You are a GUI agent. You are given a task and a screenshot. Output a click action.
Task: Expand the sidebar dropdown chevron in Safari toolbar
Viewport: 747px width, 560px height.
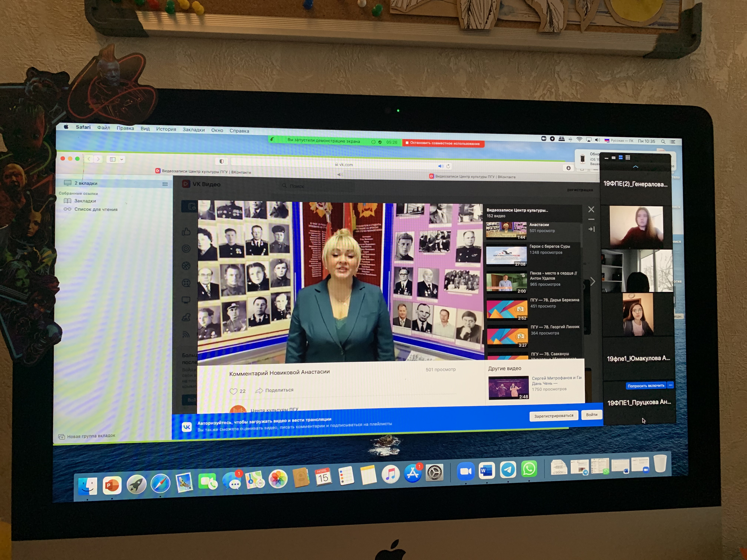click(x=122, y=159)
